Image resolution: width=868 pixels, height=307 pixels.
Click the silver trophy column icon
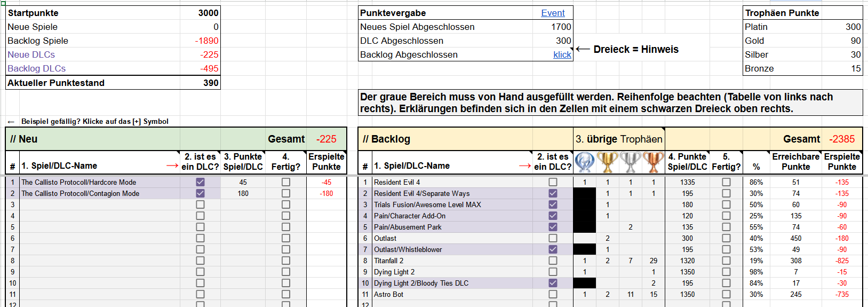(x=631, y=162)
